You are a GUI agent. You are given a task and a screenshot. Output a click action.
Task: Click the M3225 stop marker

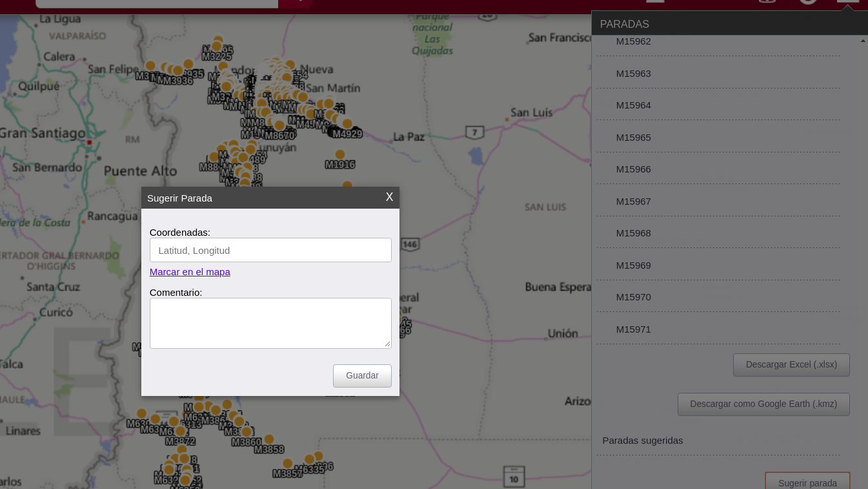217,47
